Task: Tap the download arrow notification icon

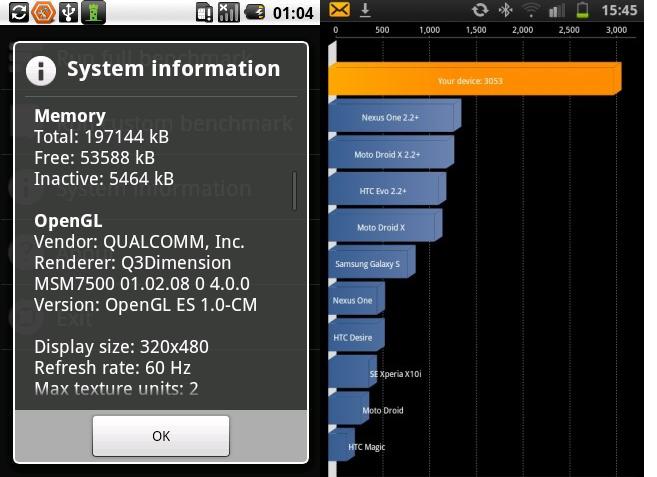Action: [365, 10]
